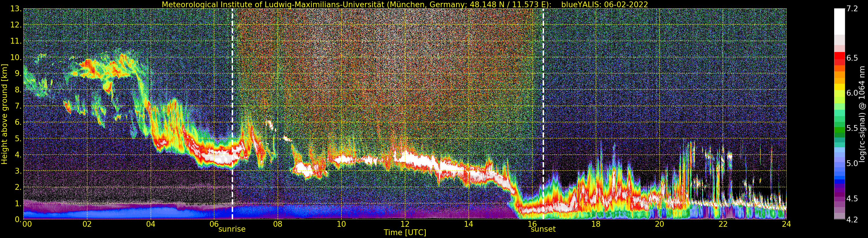The width and height of the screenshot is (868, 238).
Task: Click the time axis tick '08'
Action: point(278,224)
